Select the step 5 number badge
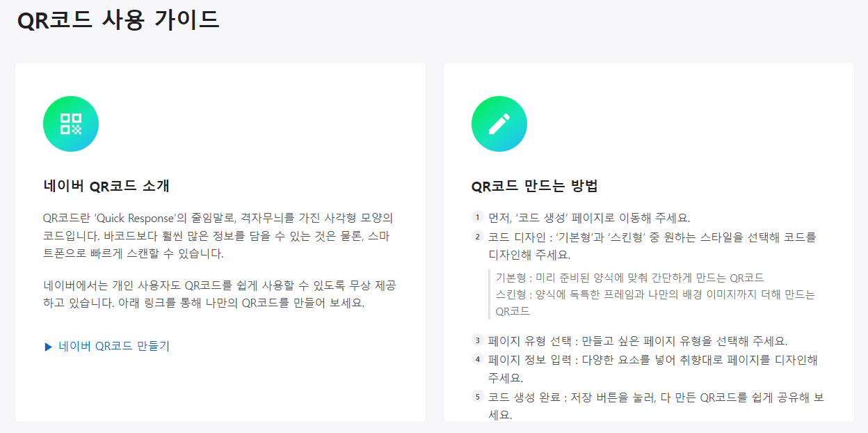Viewport: 868px width, 433px height. pos(478,396)
